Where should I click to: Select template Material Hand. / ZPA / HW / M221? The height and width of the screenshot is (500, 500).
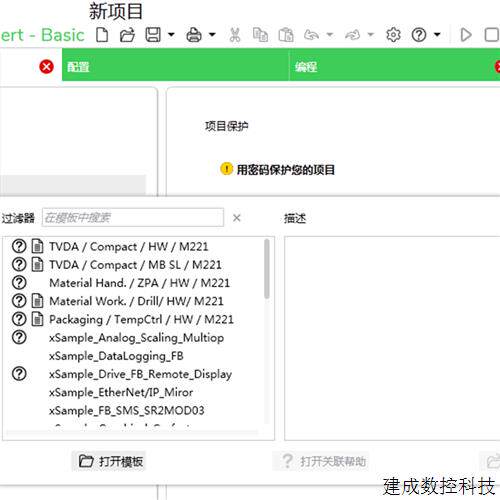139,283
